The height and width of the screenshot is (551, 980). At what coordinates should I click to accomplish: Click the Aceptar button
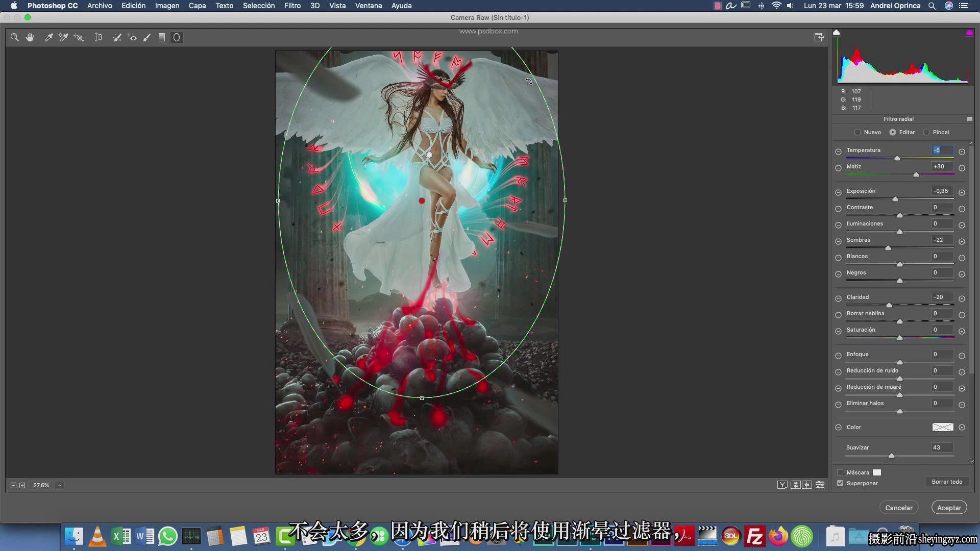pyautogui.click(x=949, y=508)
